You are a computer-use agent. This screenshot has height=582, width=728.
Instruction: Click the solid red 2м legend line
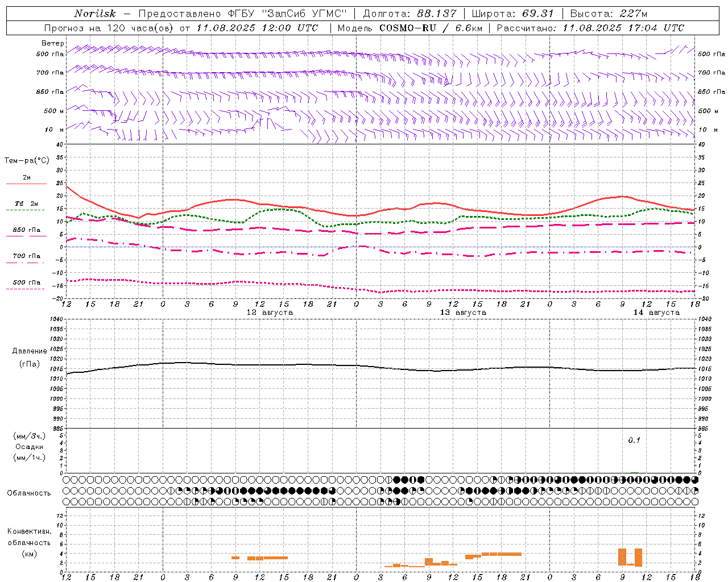26,184
